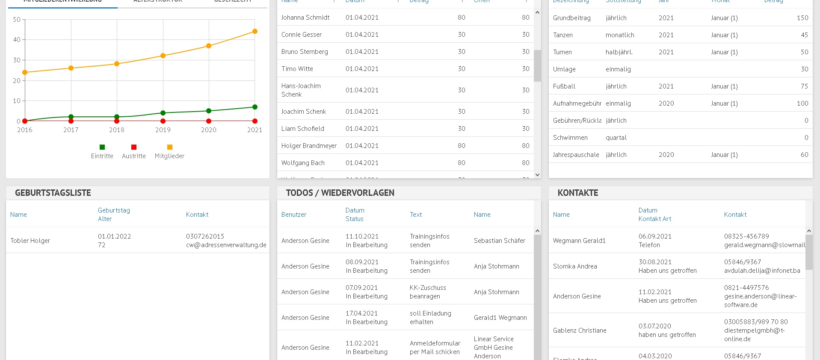Open the Johanna Schmidt payment row

pyautogui.click(x=406, y=18)
